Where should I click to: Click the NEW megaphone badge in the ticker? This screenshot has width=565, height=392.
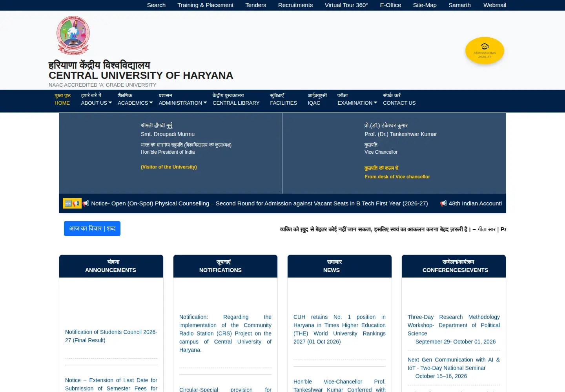72,203
